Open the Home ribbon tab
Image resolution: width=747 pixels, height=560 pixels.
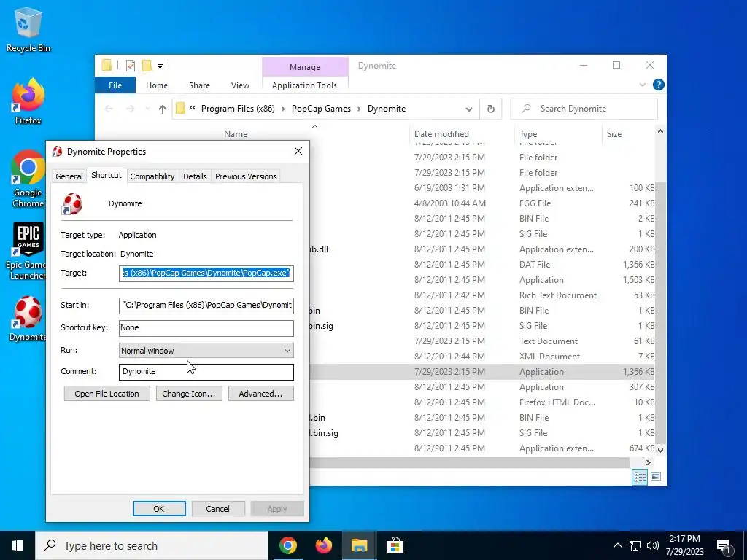pyautogui.click(x=157, y=85)
